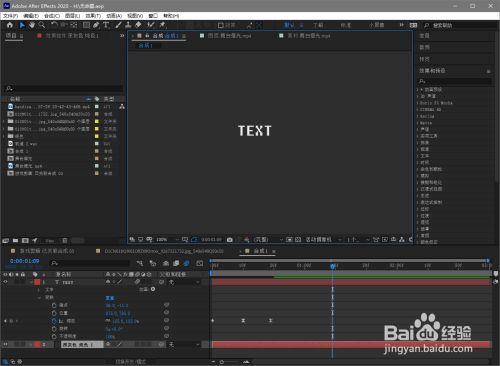Viewport: 500px width, 366px height.
Task: Click the timeline timecode 0:00:01:09
Action: click(24, 261)
